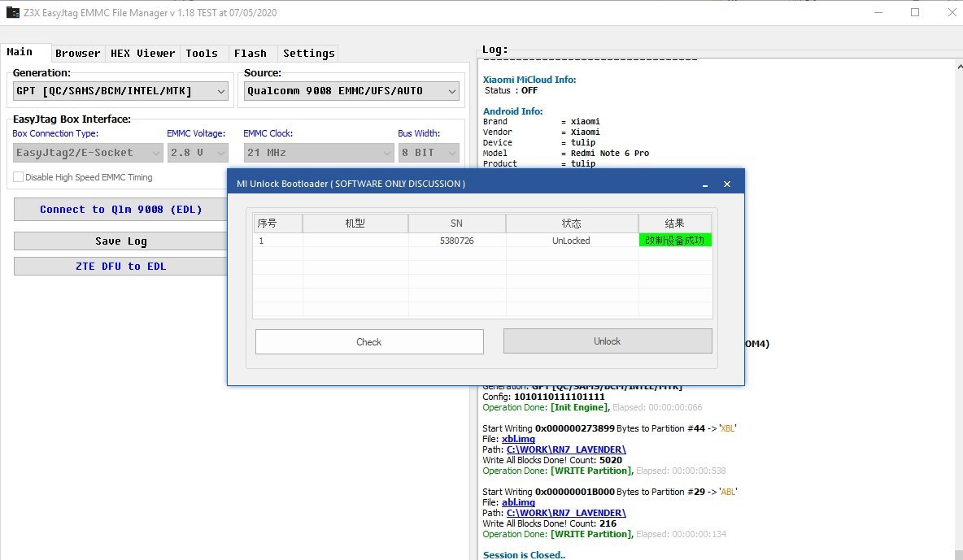Open the Source Qualcomm 9008 dropdown

351,91
